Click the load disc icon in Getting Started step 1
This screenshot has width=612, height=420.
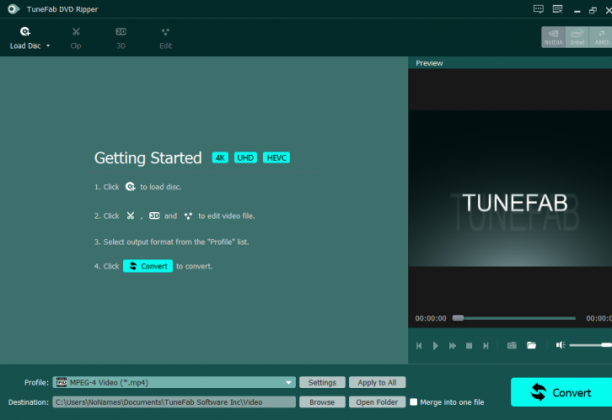click(x=130, y=187)
